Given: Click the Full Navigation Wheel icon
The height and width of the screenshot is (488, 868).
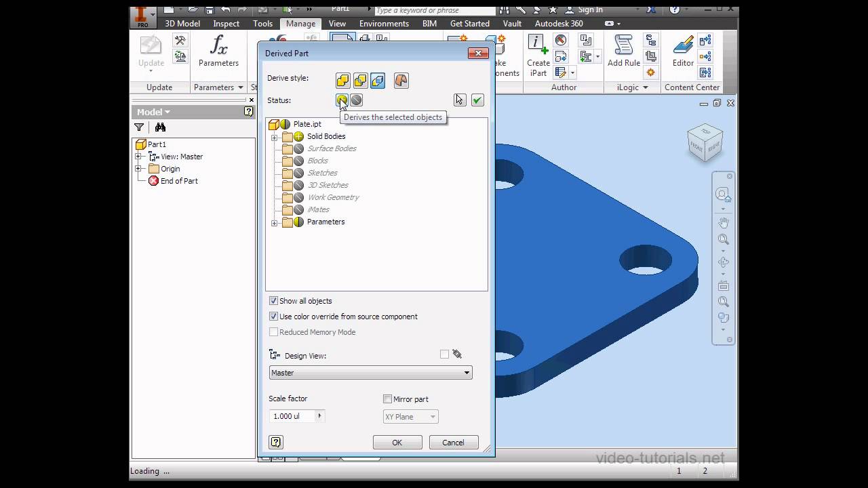Looking at the screenshot, I should (x=723, y=195).
